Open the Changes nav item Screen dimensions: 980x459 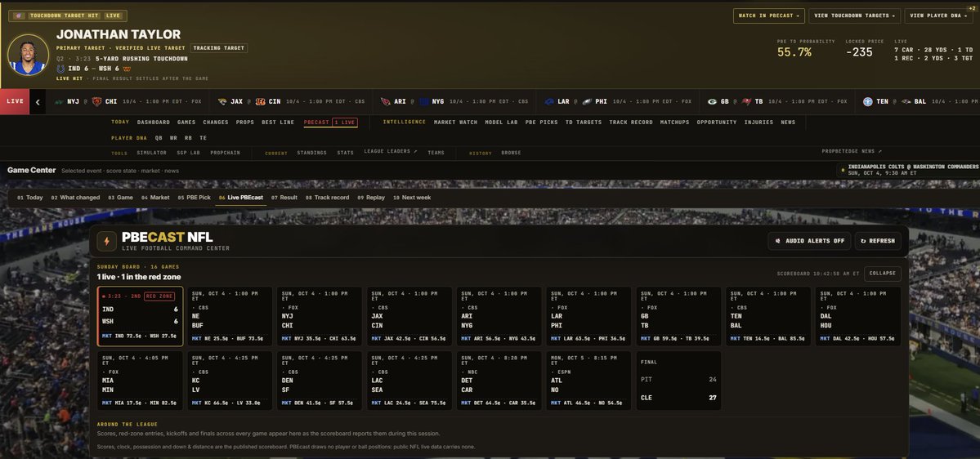216,123
